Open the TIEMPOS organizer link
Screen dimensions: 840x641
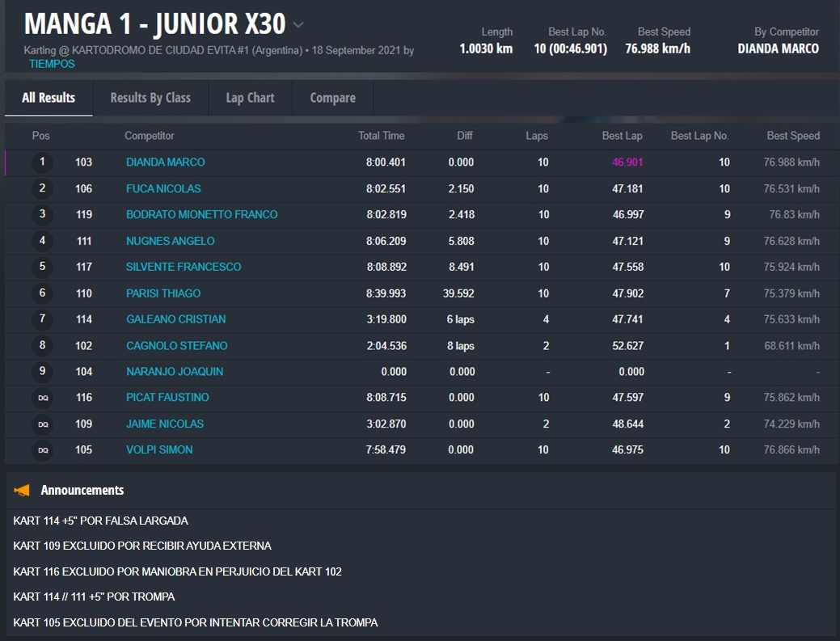(52, 64)
